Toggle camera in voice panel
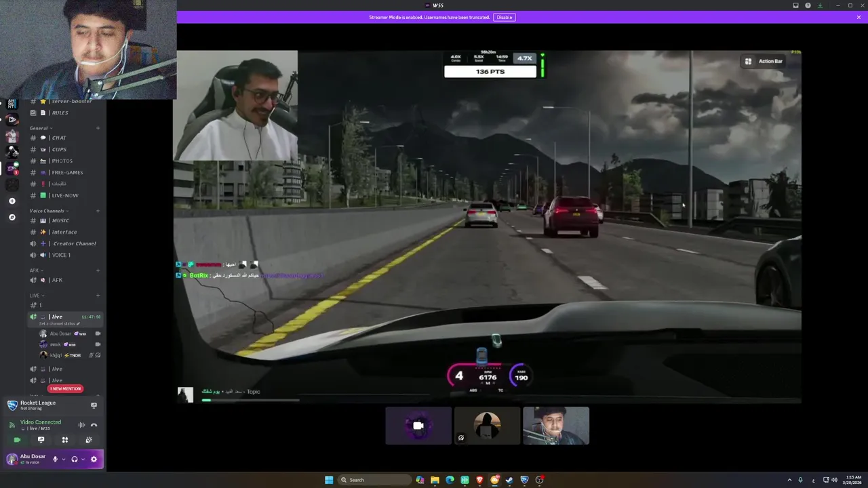Image resolution: width=868 pixels, height=488 pixels. (x=18, y=440)
